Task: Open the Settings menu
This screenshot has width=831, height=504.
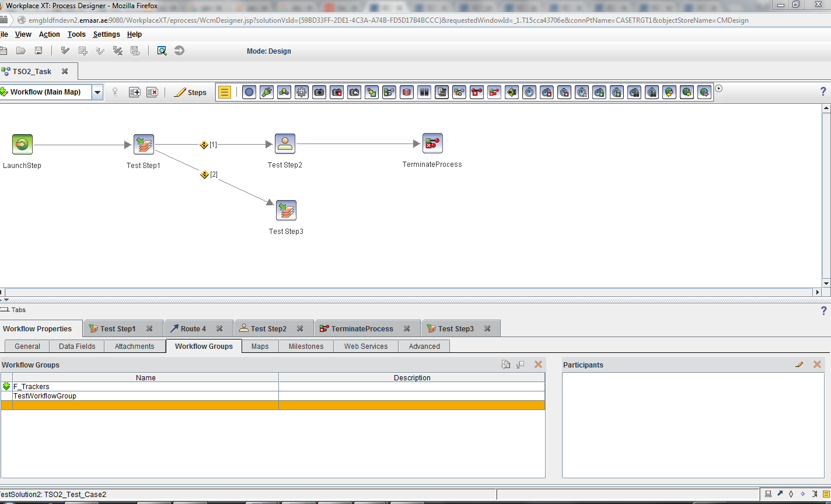Action: [x=106, y=34]
